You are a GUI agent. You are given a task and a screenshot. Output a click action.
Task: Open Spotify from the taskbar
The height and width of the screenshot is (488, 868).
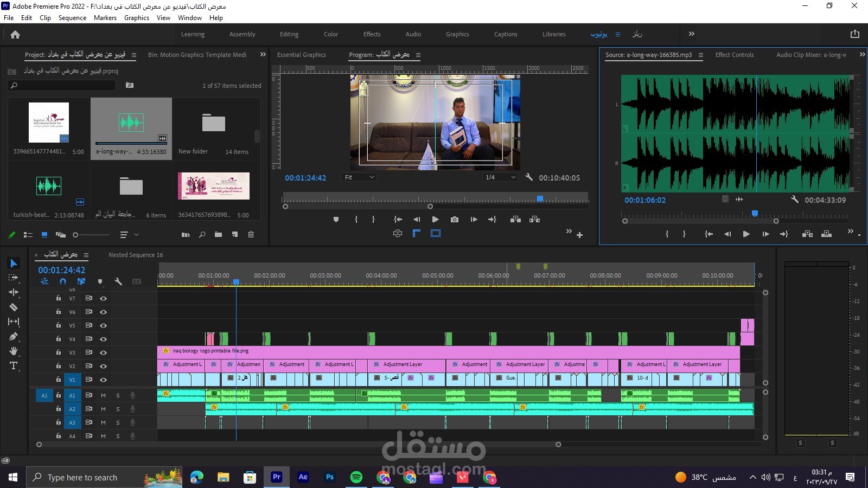[x=356, y=477]
